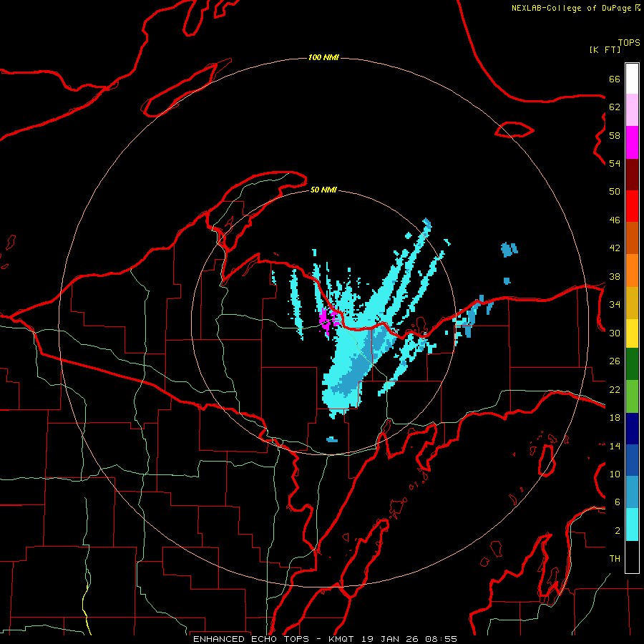Click the bright red legend swatch between 50 and 46
Viewport: 644px width, 644px height.
[632, 206]
